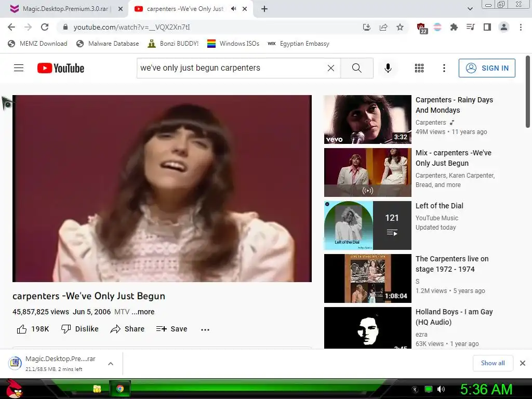Image resolution: width=532 pixels, height=399 pixels.
Task: Open the network monitor tray icon
Action: tap(429, 389)
